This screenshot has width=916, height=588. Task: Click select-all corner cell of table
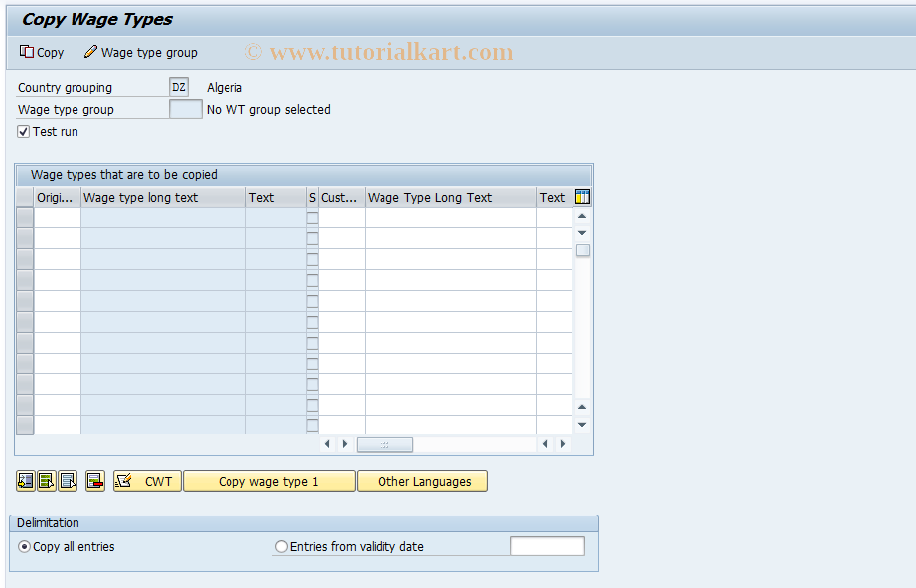[25, 198]
